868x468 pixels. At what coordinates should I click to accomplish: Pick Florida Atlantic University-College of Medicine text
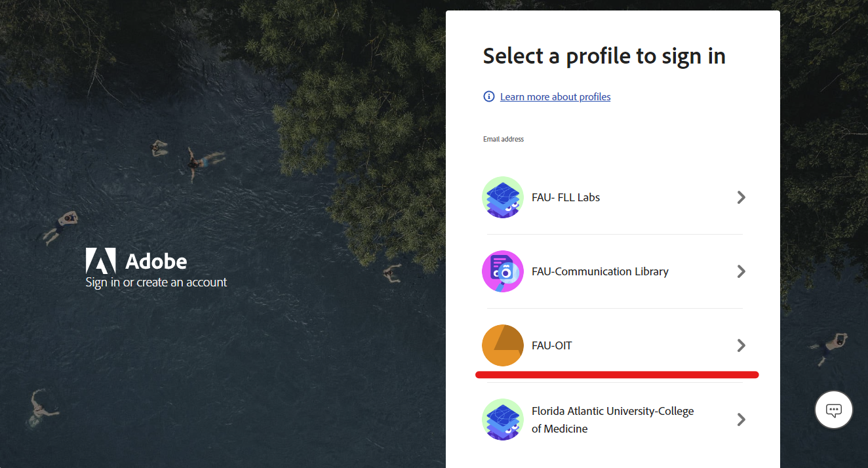tap(612, 419)
